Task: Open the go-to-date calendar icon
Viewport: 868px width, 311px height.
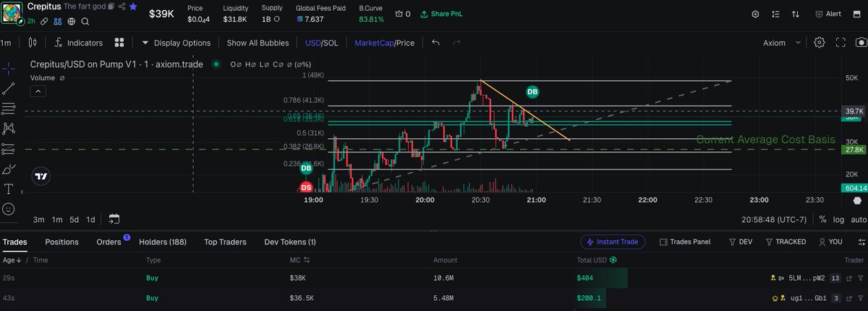Action: coord(114,219)
